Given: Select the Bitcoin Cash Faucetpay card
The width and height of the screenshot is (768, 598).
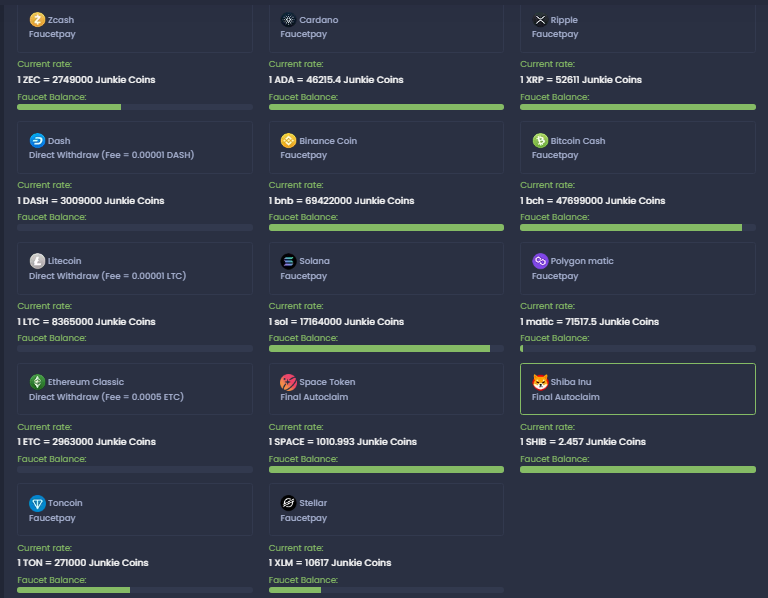Looking at the screenshot, I should click(638, 147).
